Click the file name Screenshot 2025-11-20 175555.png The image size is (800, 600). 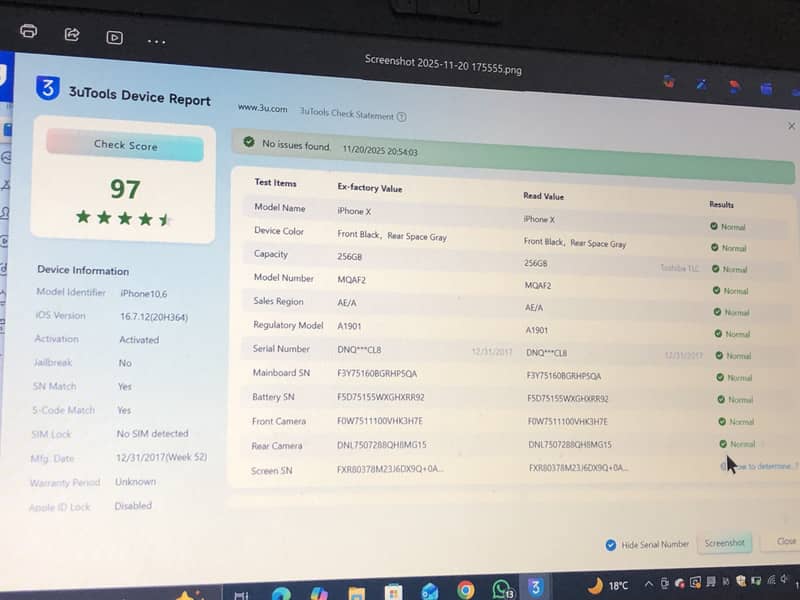443,64
